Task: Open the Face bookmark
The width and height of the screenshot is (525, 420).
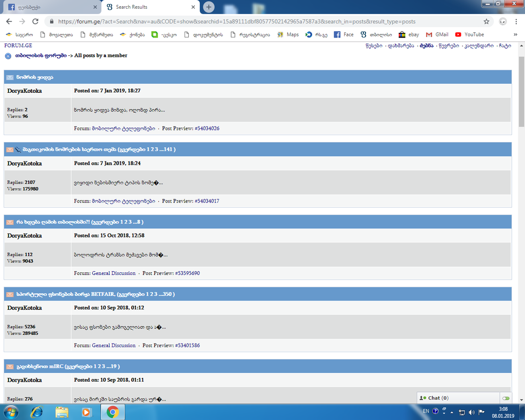Action: 344,34
